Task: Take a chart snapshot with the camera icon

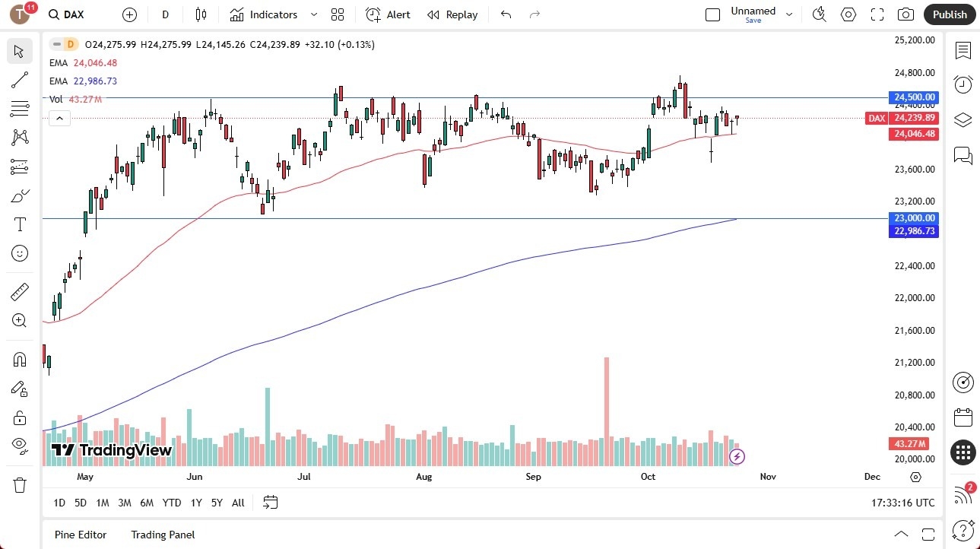Action: pyautogui.click(x=905, y=14)
